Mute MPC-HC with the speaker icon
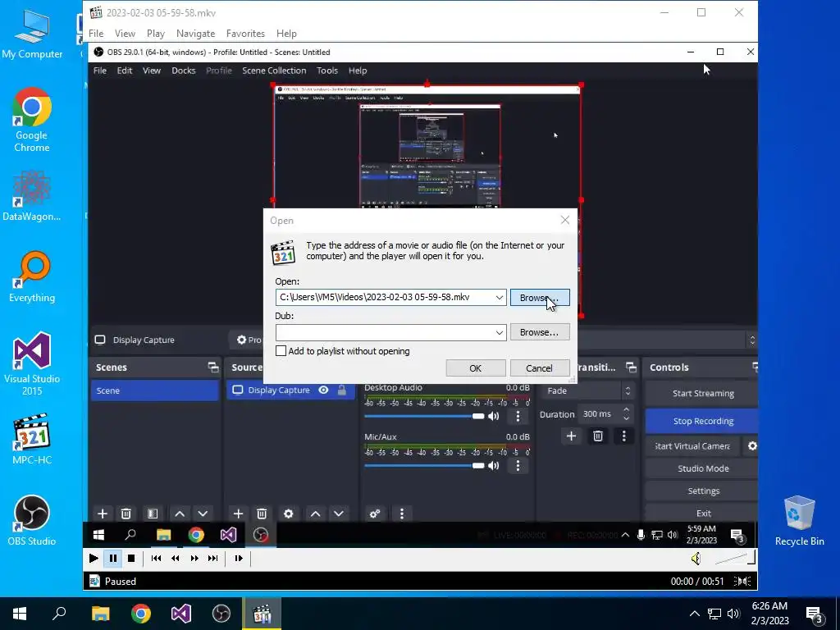The image size is (840, 630). pos(696,559)
